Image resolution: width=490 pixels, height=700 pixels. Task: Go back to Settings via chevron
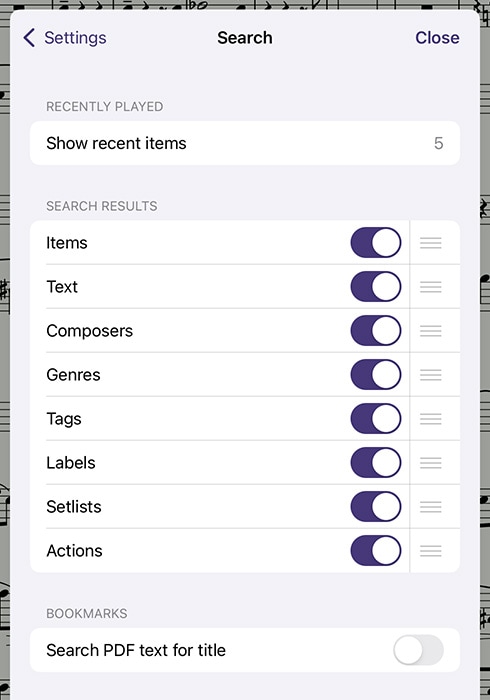65,38
